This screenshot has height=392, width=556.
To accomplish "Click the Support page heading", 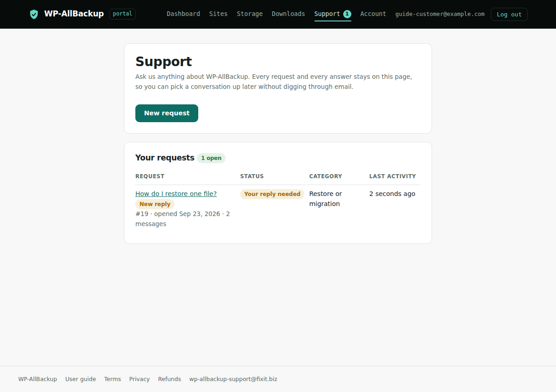I will click(x=164, y=62).
